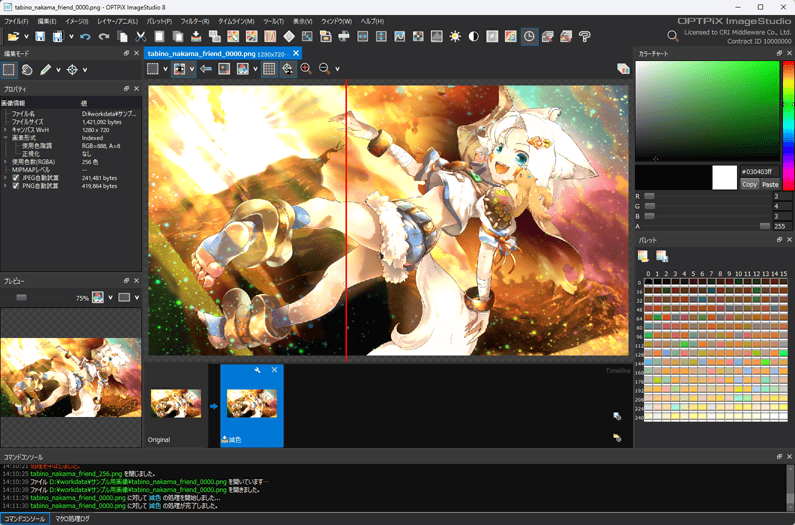795x525 pixels.
Task: Toggle the split compare view button
Action: pos(179,69)
